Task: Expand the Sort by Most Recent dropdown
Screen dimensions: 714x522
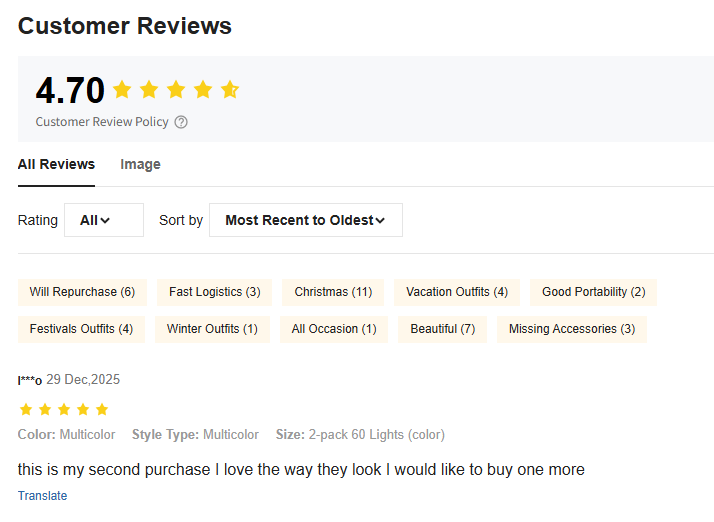Action: (x=305, y=220)
